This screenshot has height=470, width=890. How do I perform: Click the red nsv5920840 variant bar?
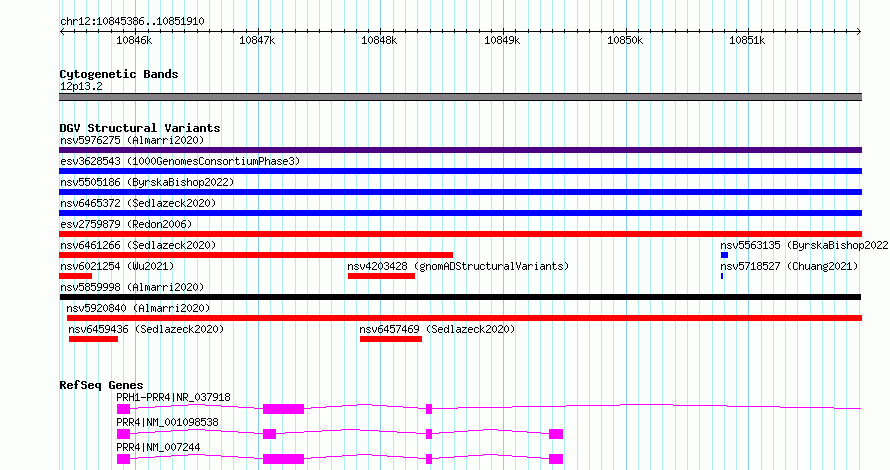click(x=464, y=318)
